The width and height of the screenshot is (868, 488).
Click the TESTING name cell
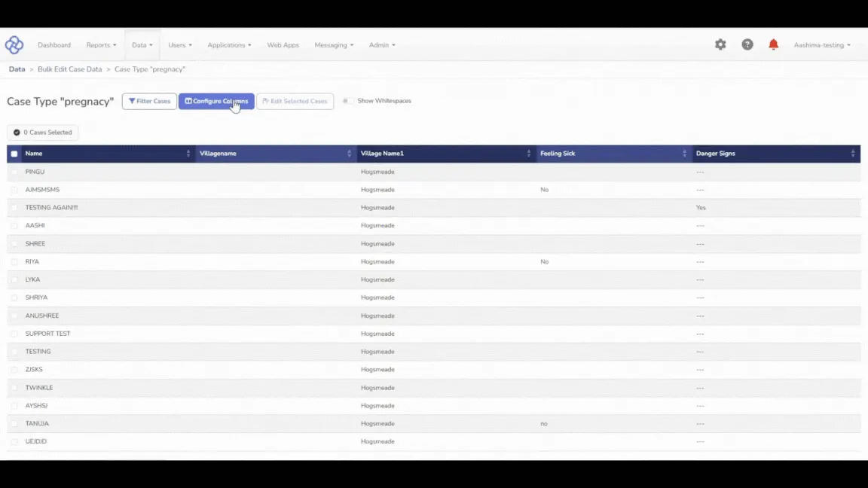pos(38,352)
